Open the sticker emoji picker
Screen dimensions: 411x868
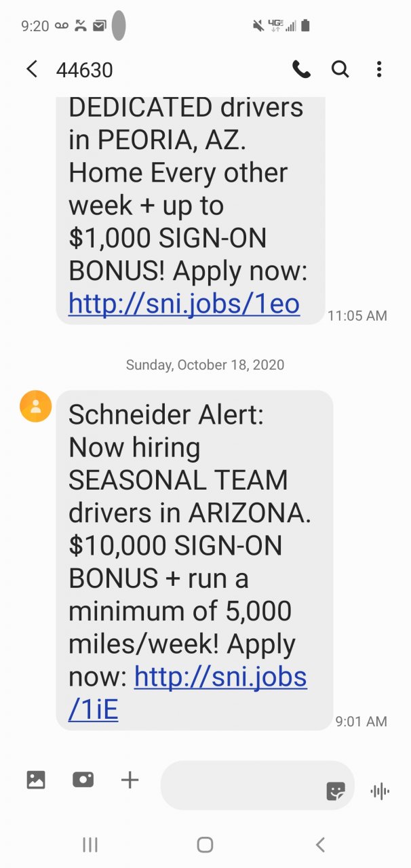(x=336, y=791)
